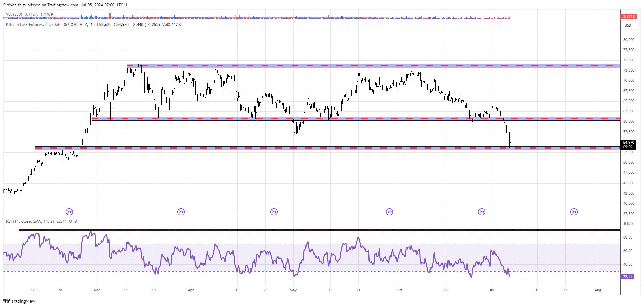Screen dimensions: 644x307
Task: Click the May label on the time axis
Action: [293, 290]
